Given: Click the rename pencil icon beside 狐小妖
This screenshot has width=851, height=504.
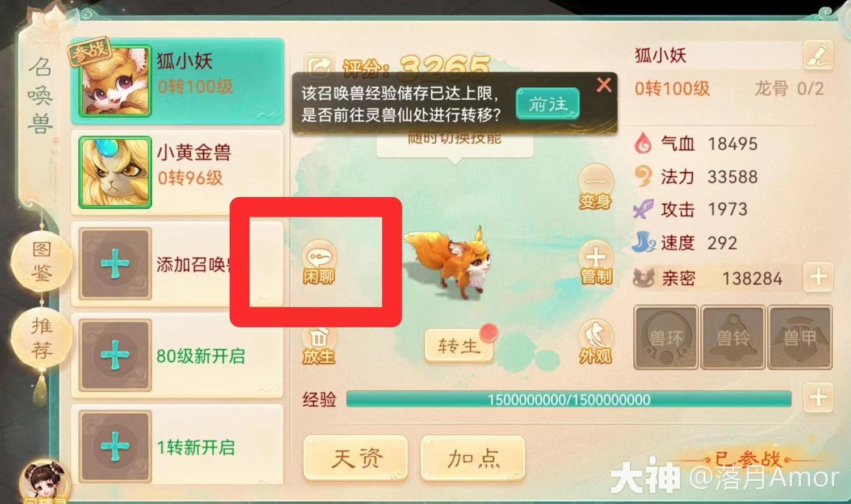Looking at the screenshot, I should pyautogui.click(x=818, y=56).
